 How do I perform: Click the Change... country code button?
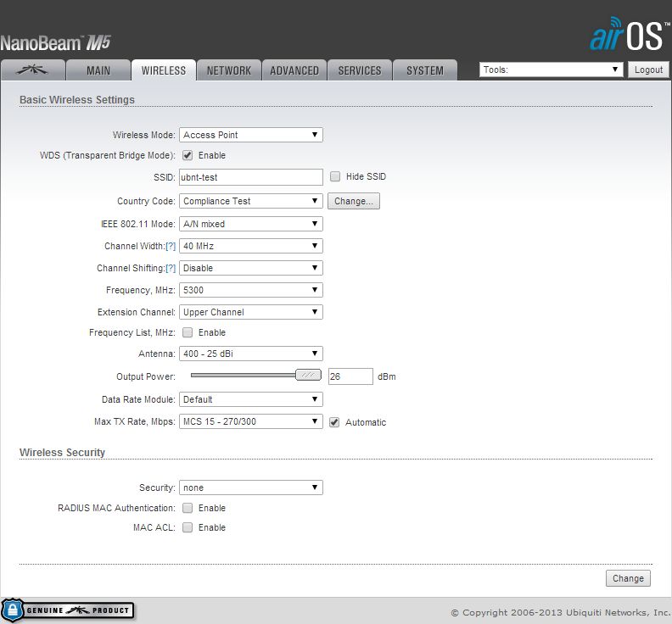tap(354, 201)
